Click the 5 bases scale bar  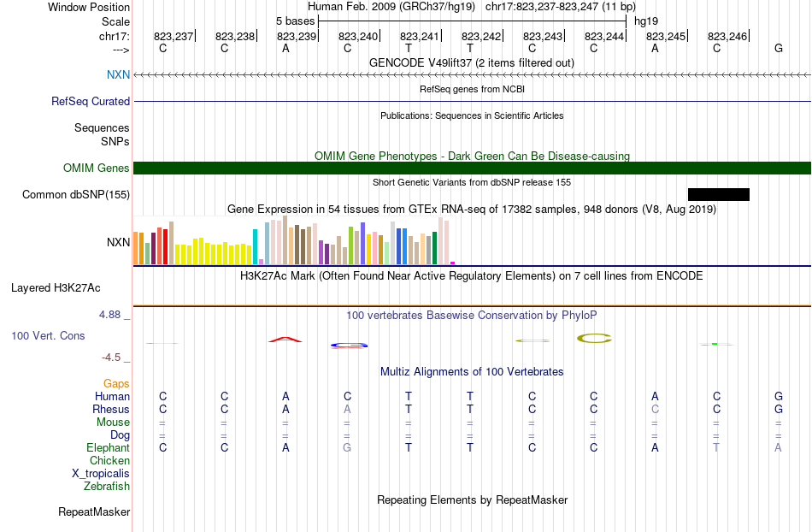click(473, 21)
